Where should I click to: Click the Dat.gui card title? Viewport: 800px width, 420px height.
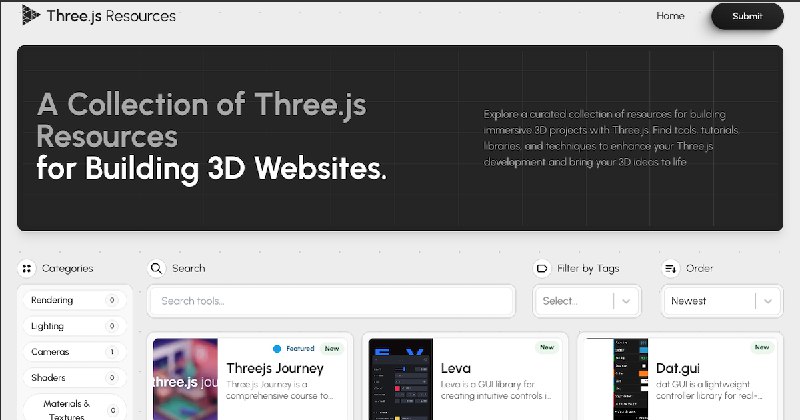[x=678, y=368]
